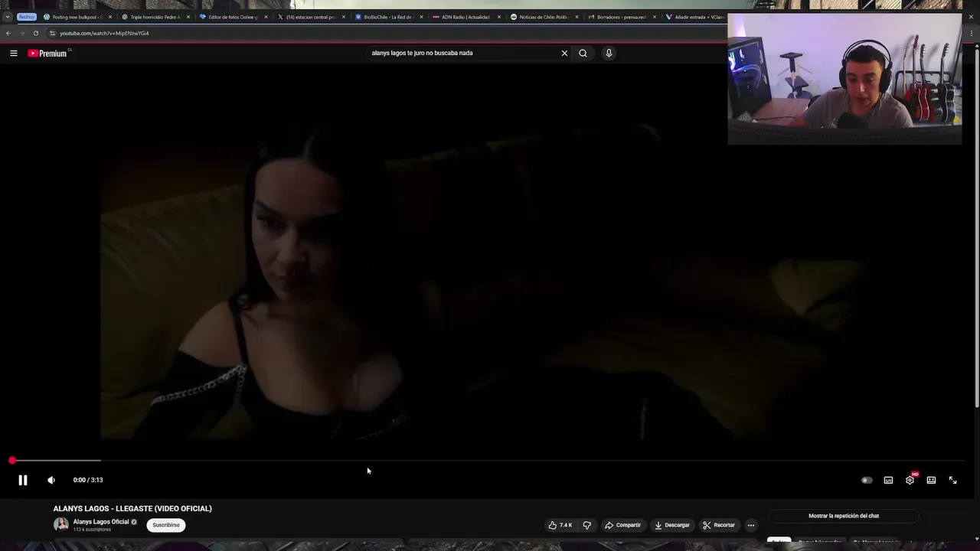This screenshot has height=551, width=980.
Task: Go to YouTube Premium home logo
Action: tap(49, 53)
